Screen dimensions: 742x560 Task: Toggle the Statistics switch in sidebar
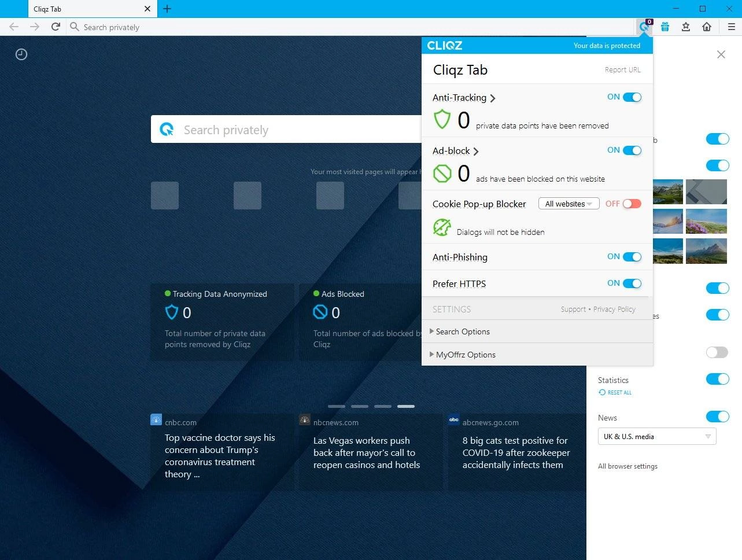(717, 379)
